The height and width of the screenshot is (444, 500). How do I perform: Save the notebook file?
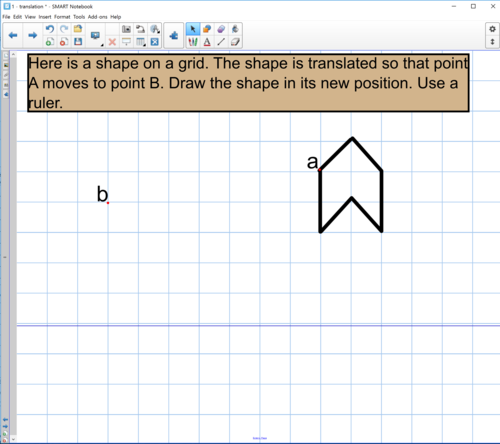[x=78, y=42]
